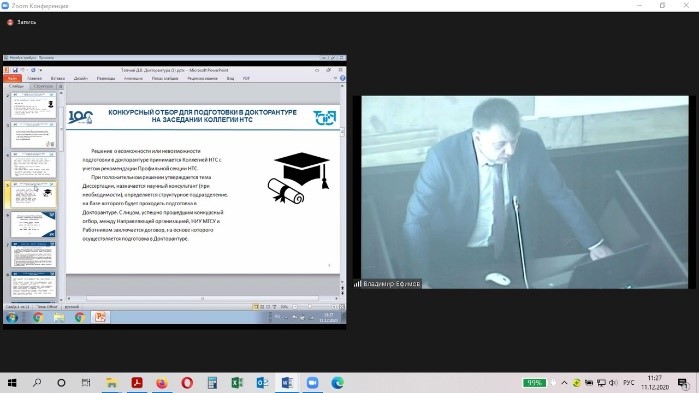The height and width of the screenshot is (393, 699).
Task: Click the Microsoft Word taskbar icon
Action: (x=287, y=383)
